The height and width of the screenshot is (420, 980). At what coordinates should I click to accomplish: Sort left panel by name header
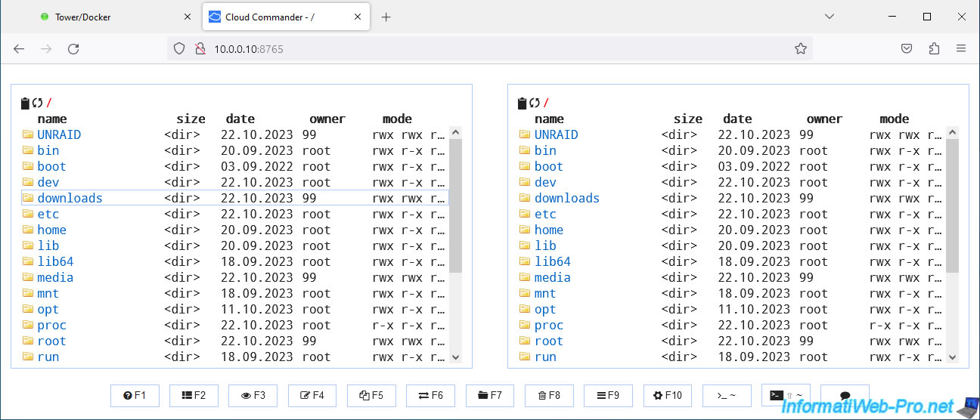52,119
